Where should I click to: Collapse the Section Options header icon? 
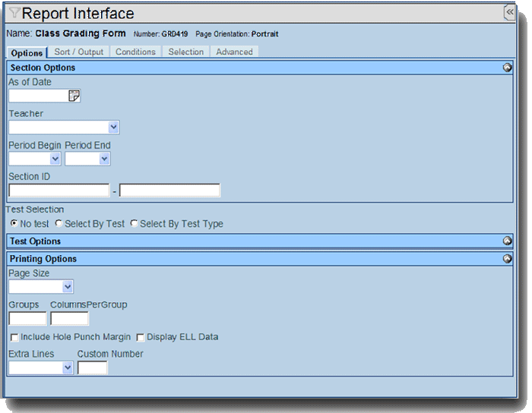[508, 68]
